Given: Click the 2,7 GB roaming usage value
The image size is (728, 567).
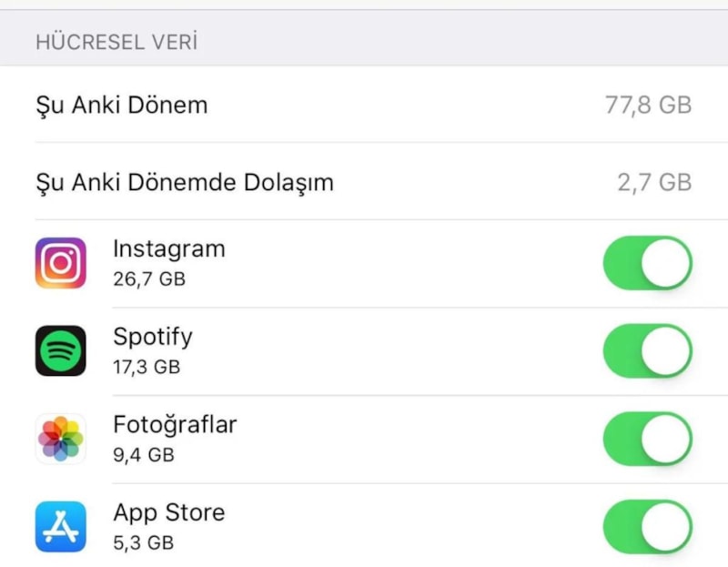Looking at the screenshot, I should click(x=654, y=182).
